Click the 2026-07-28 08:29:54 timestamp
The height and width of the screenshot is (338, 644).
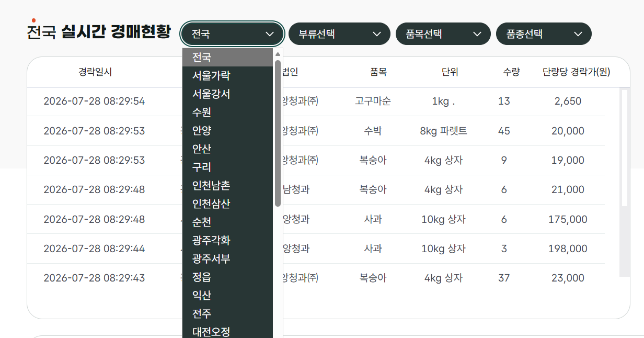pyautogui.click(x=94, y=102)
